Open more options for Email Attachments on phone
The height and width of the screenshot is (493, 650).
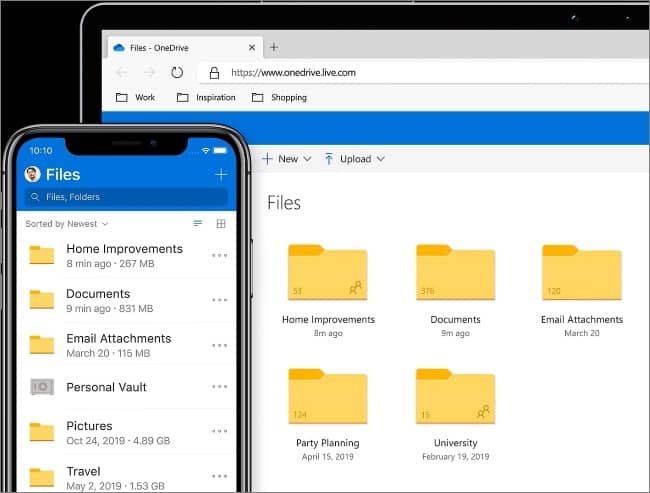coord(219,345)
